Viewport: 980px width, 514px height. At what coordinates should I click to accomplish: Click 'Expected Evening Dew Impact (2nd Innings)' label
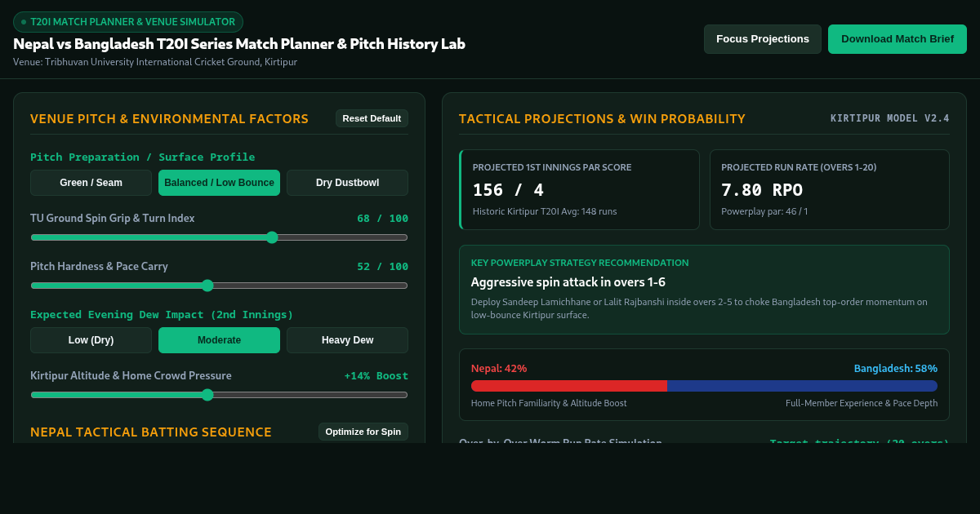coord(162,315)
